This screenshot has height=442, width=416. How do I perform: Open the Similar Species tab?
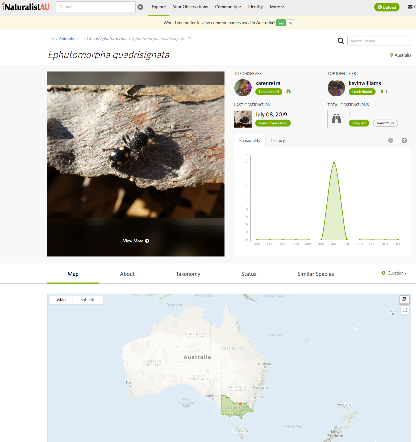[316, 274]
